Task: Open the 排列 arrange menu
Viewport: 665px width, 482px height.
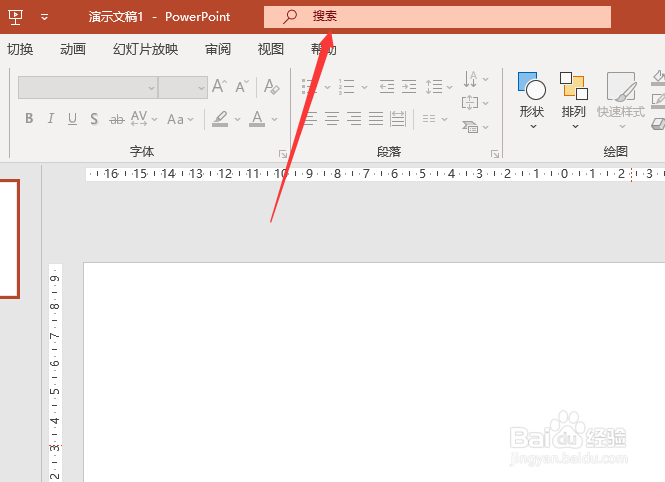Action: [x=573, y=101]
